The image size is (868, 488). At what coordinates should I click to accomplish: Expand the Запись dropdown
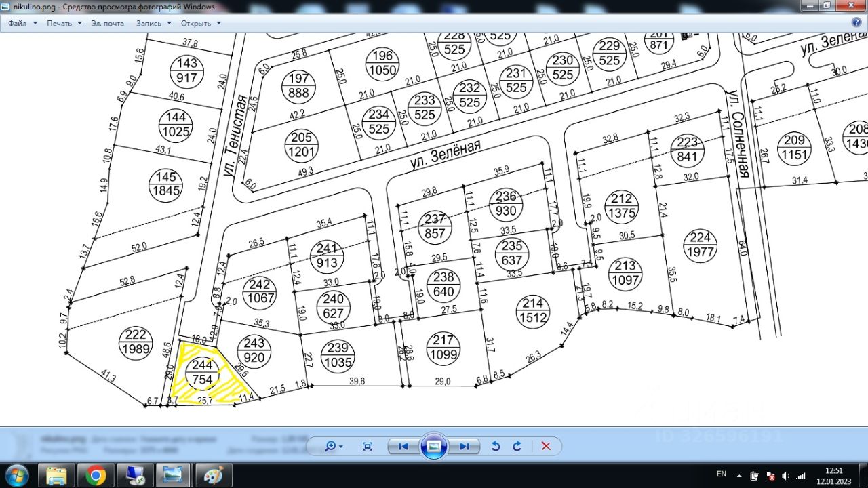tap(153, 23)
